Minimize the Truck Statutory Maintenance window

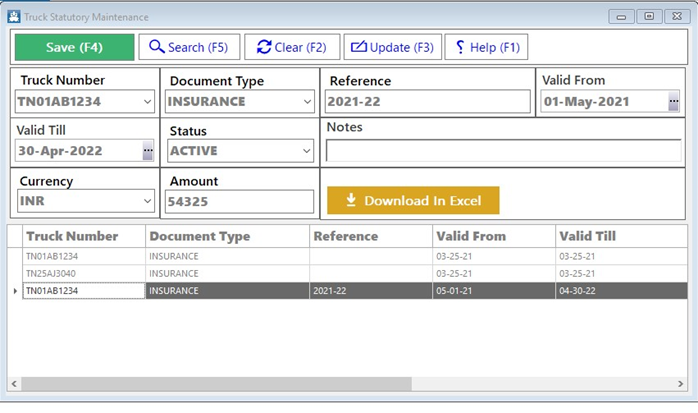pyautogui.click(x=621, y=17)
